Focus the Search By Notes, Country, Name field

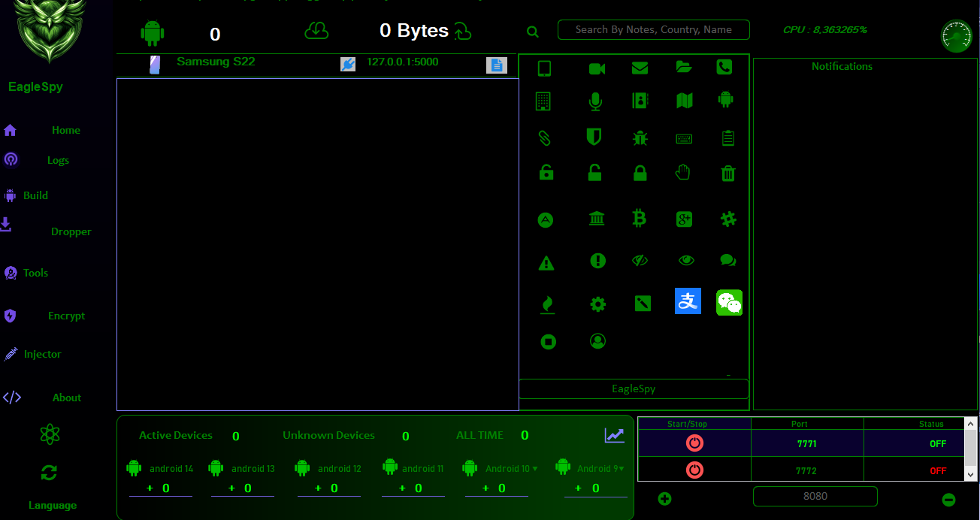pyautogui.click(x=653, y=29)
